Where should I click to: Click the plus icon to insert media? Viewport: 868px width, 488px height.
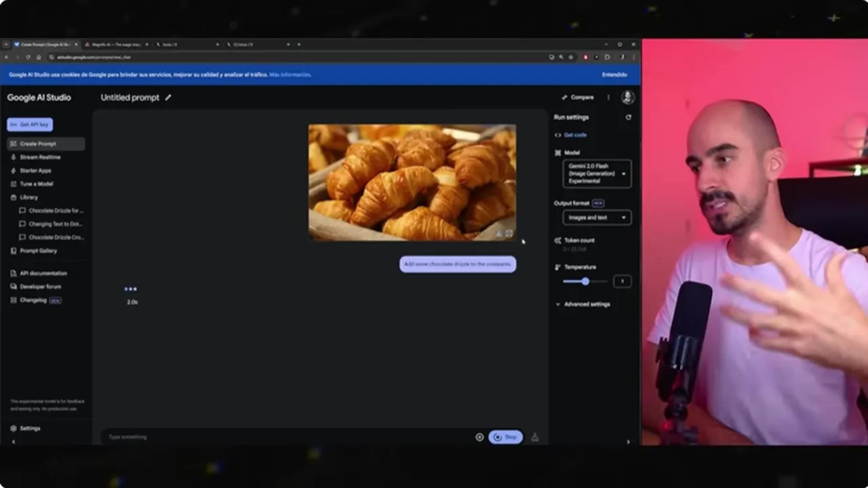tap(479, 437)
